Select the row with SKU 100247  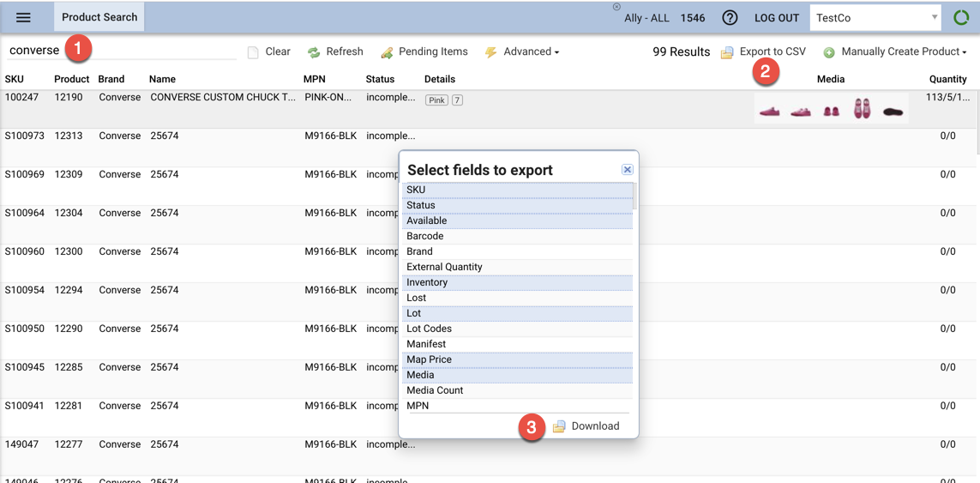click(490, 109)
